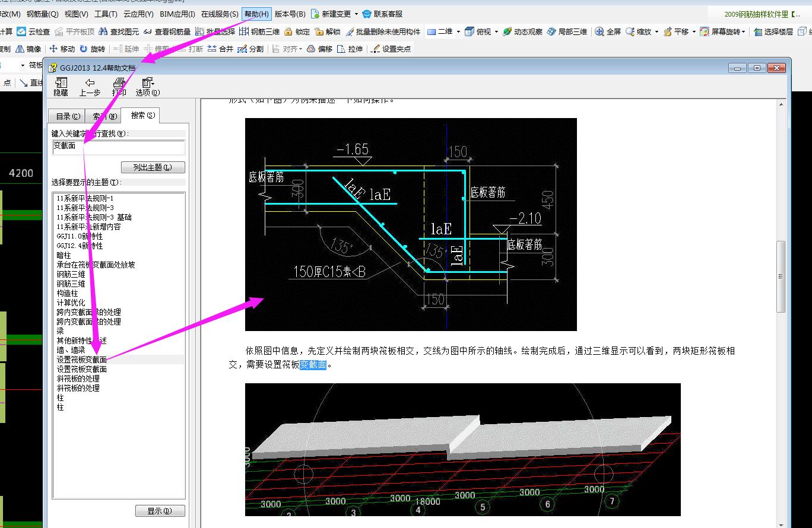Image resolution: width=812 pixels, height=528 pixels.
Task: Click the 设置夹点 grip settings tool
Action: 391,49
